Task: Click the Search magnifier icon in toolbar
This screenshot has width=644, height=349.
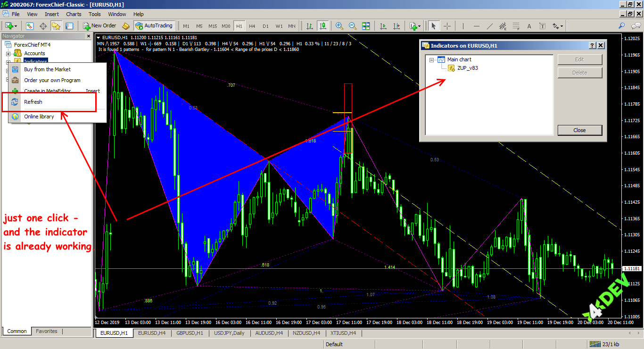Action: coord(622,26)
